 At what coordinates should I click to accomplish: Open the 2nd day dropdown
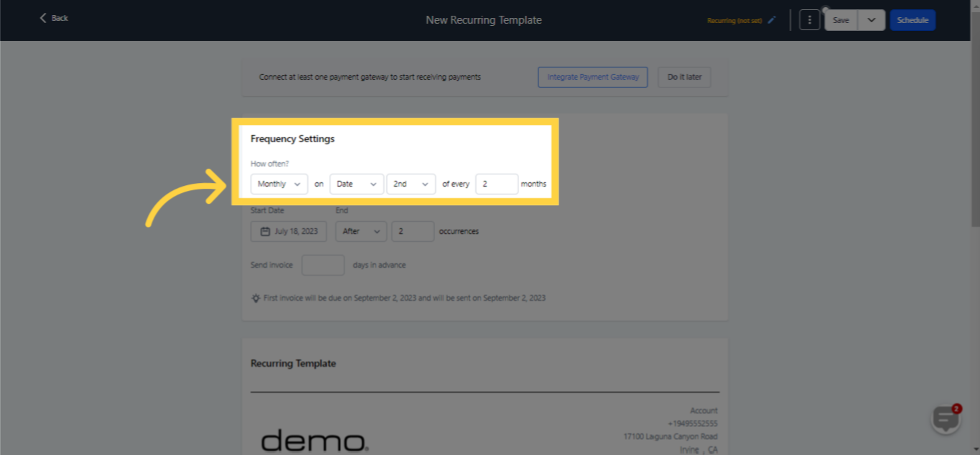[x=411, y=184]
